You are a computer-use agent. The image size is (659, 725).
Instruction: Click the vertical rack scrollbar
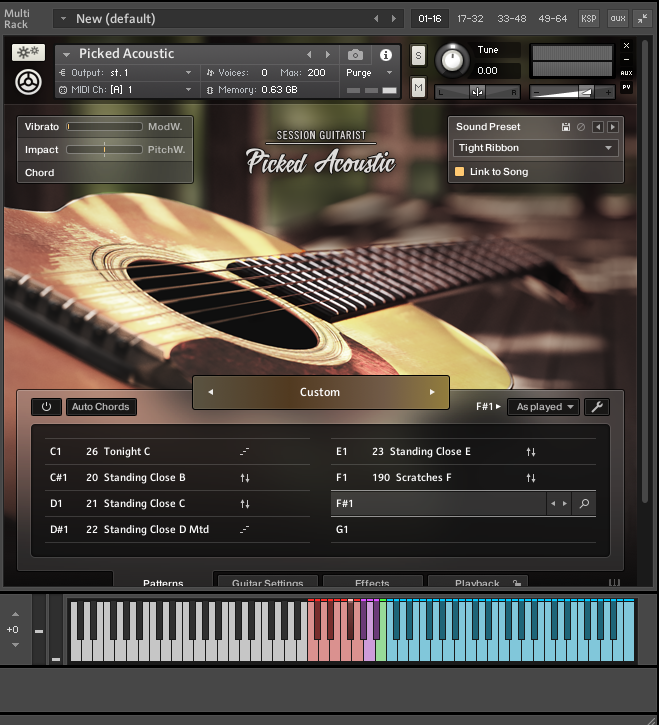[645, 273]
